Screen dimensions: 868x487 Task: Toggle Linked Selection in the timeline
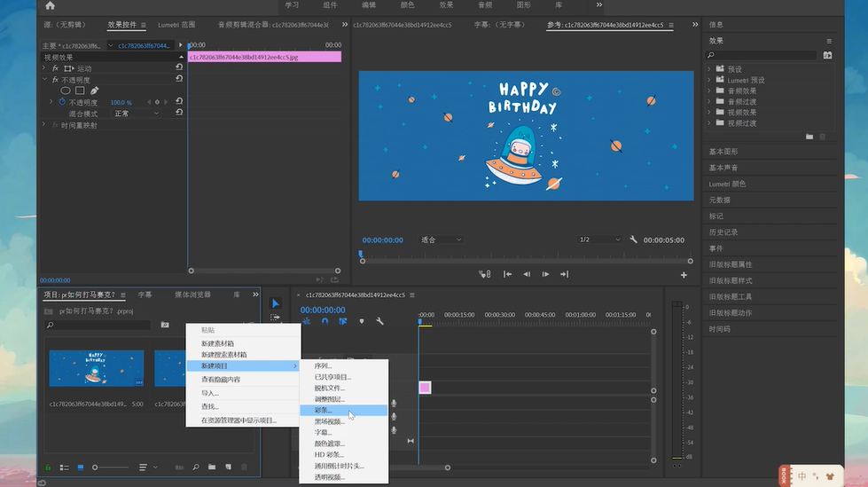[343, 321]
